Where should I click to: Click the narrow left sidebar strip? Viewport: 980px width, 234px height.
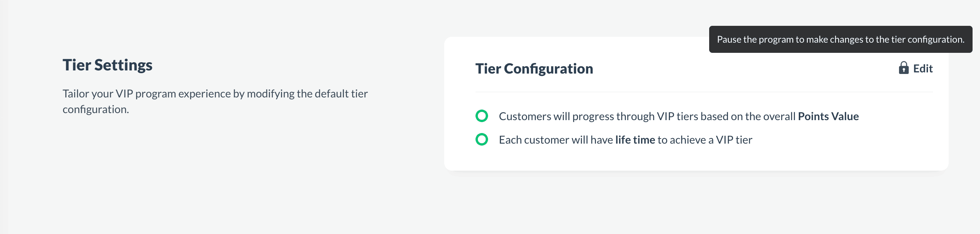click(x=4, y=117)
